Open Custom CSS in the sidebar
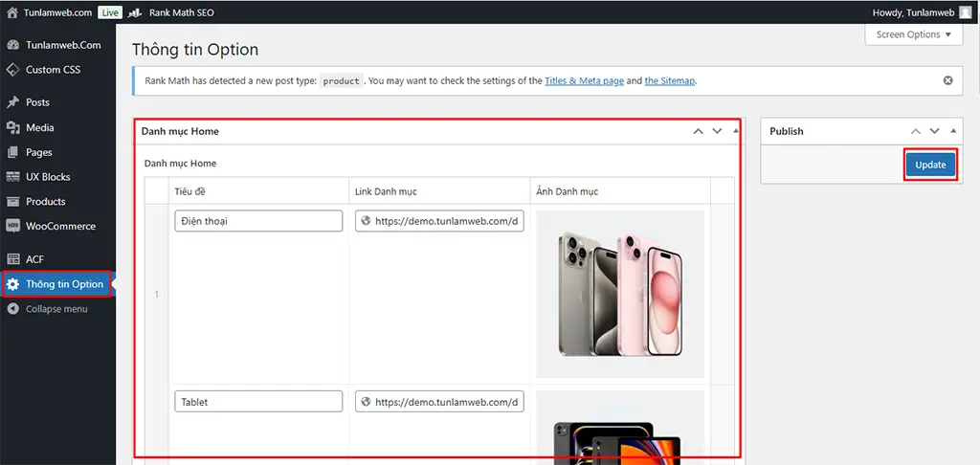The width and height of the screenshot is (980, 465). (54, 70)
